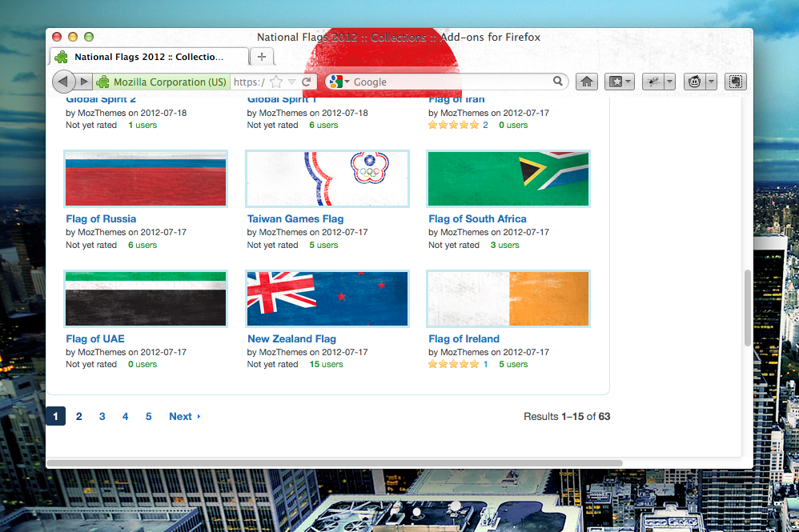Viewport: 799px width, 532px height.
Task: Click '0 users' under Flag of UAE
Action: click(x=143, y=365)
